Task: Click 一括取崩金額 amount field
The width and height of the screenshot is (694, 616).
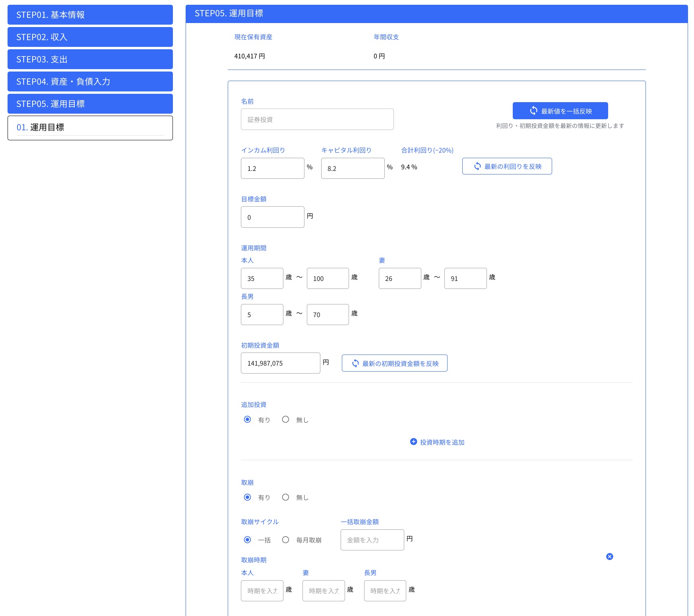Action: tap(372, 540)
